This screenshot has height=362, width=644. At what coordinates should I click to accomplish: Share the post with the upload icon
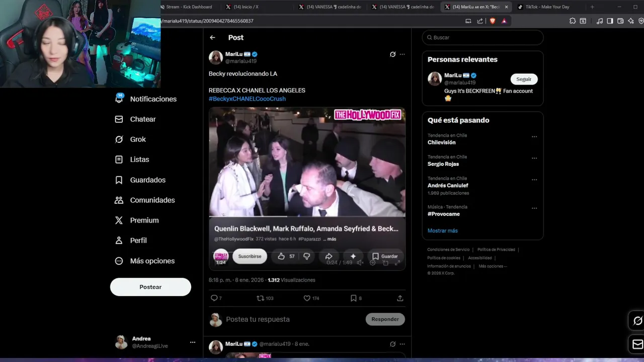[400, 298]
